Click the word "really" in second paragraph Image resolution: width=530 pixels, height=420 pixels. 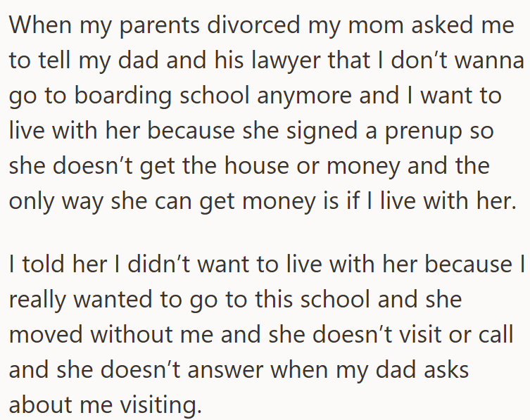point(37,300)
